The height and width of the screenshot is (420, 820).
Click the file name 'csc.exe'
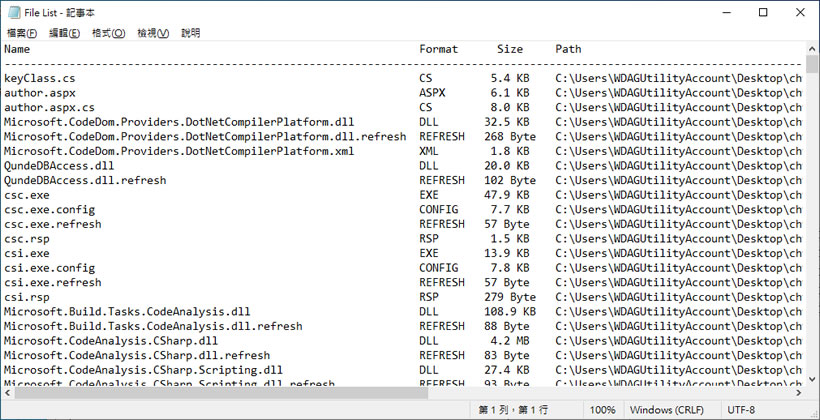click(27, 195)
